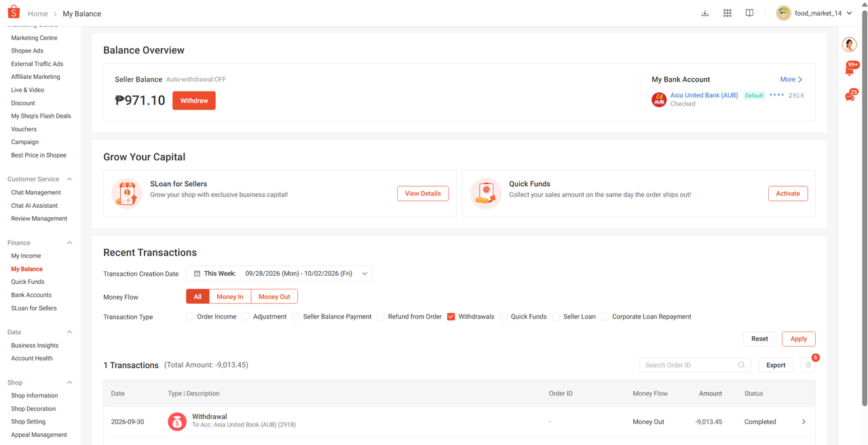Check the Quick Funds transaction type checkbox

click(504, 317)
